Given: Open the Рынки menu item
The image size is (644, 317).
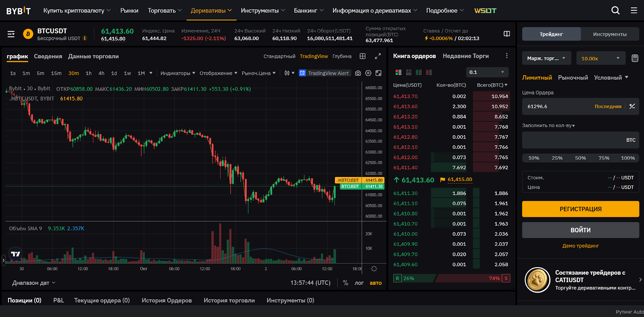Looking at the screenshot, I should 129,10.
